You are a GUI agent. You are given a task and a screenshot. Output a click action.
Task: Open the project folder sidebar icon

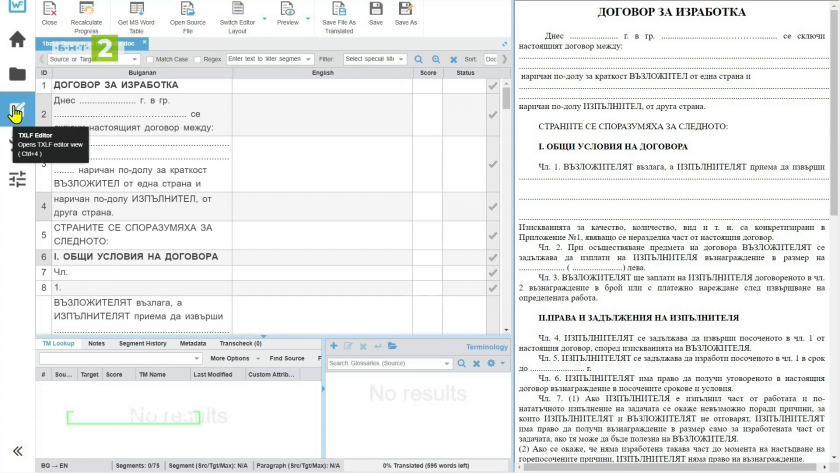pos(17,74)
